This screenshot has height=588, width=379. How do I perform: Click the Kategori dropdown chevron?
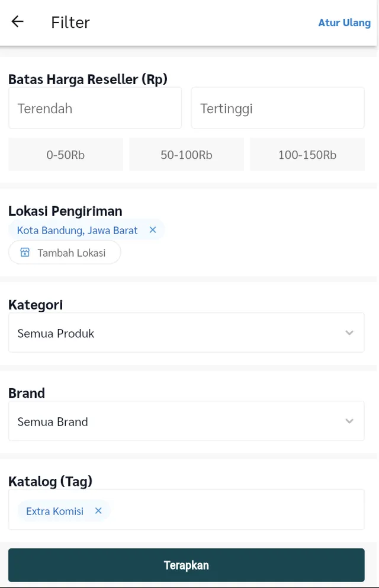tap(349, 333)
